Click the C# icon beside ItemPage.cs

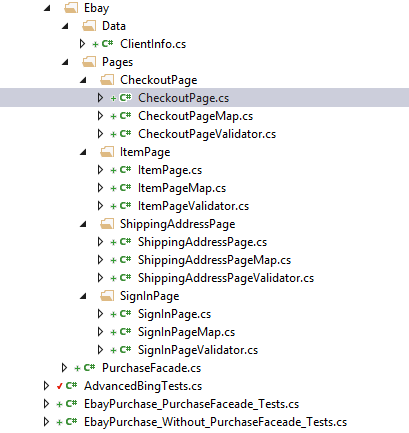pos(125,170)
